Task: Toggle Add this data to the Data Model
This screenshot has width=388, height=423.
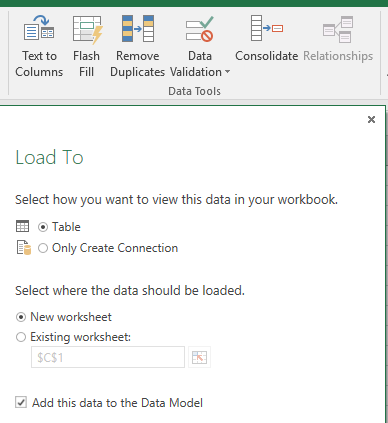Action: click(21, 402)
